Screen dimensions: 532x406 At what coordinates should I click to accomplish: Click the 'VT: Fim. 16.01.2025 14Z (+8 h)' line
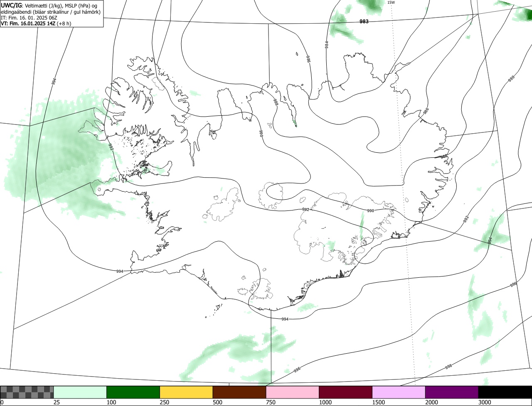36,23
